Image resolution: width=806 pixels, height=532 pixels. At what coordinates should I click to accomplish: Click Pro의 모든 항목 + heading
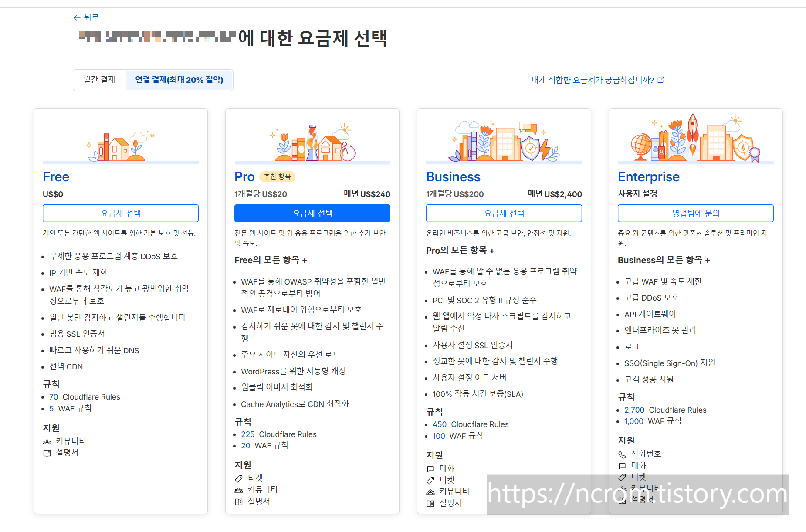[460, 251]
